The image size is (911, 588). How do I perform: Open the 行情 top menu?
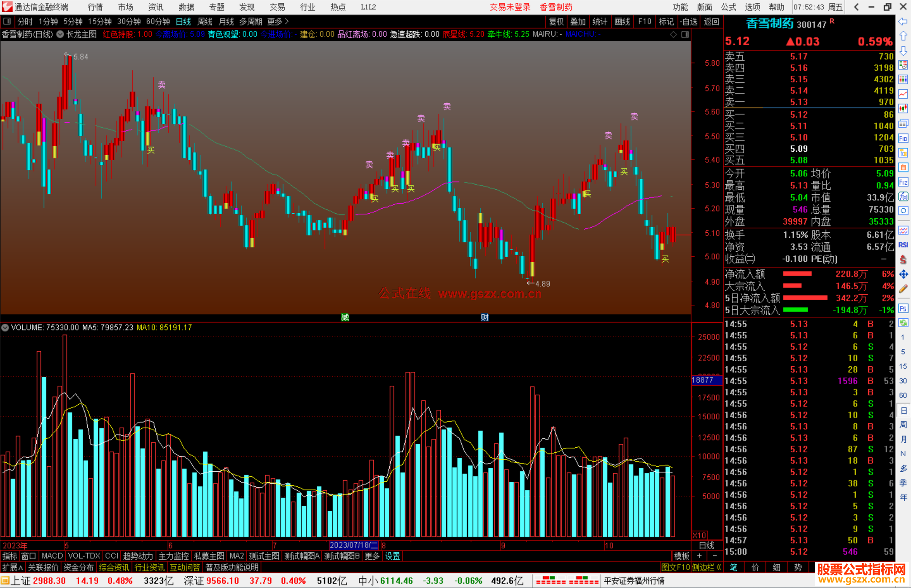[95, 7]
